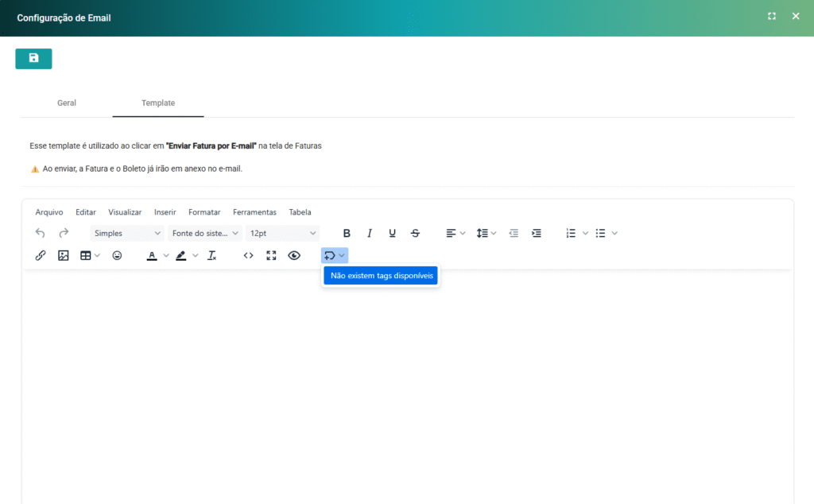Toggle bold formatting

coord(347,234)
